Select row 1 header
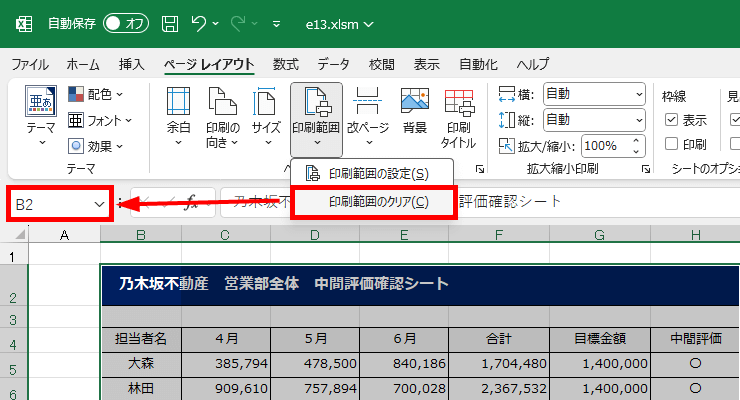This screenshot has height=400, width=740. (x=13, y=256)
